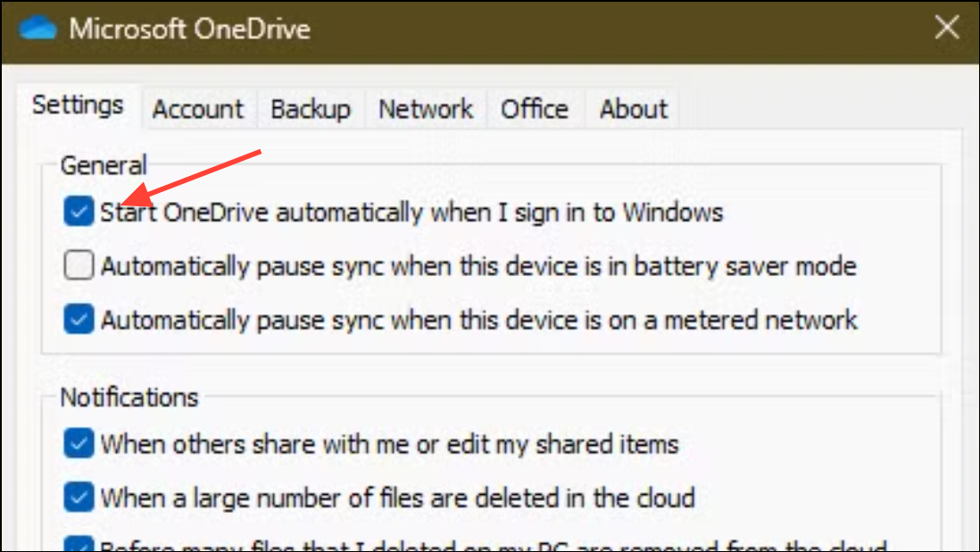The image size is (980, 552).
Task: Click the Notifications group heading
Action: click(x=129, y=397)
